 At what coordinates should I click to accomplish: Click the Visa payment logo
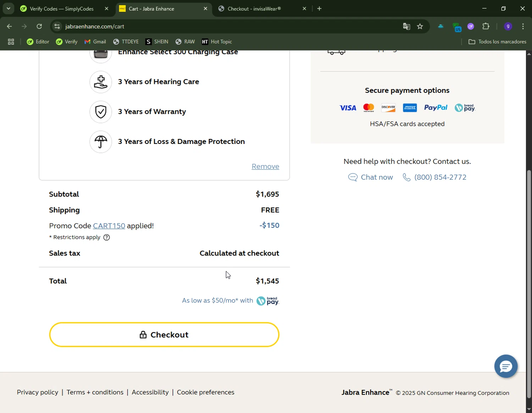click(348, 108)
